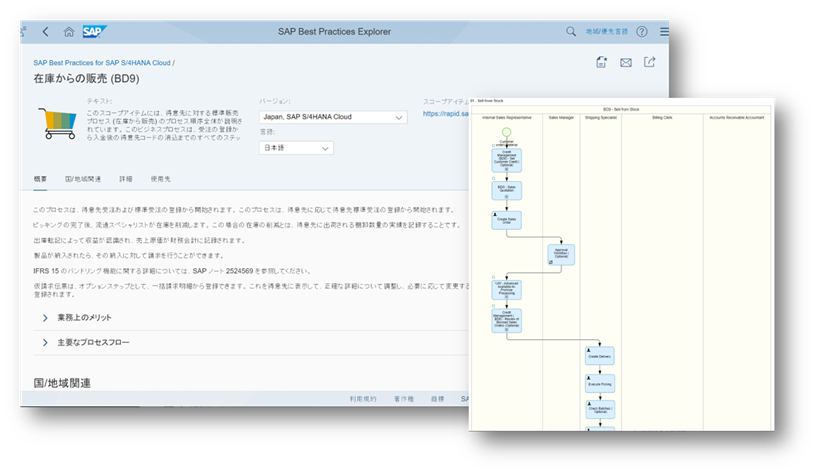816x473 pixels.
Task: Click the 著作権 footer link
Action: coord(403,399)
